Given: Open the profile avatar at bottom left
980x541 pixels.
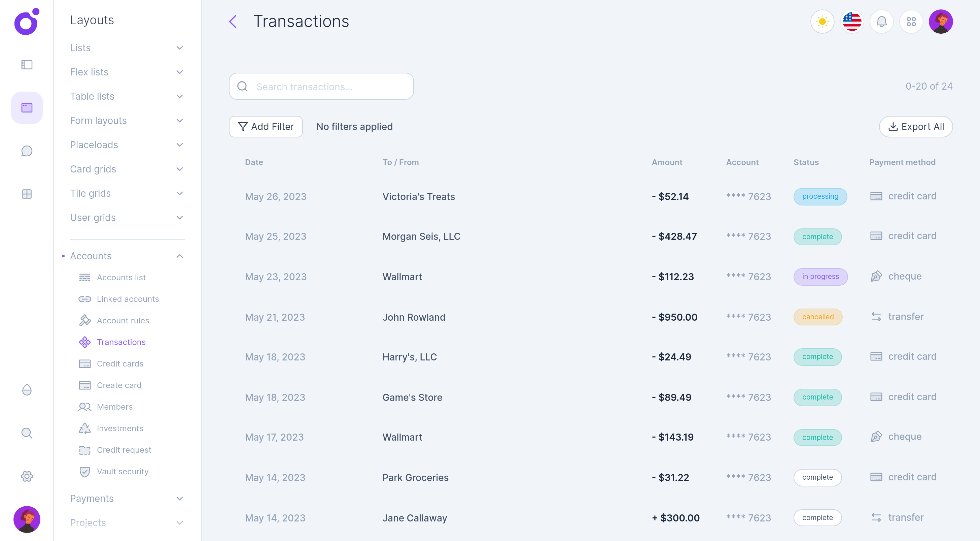Looking at the screenshot, I should pyautogui.click(x=27, y=519).
